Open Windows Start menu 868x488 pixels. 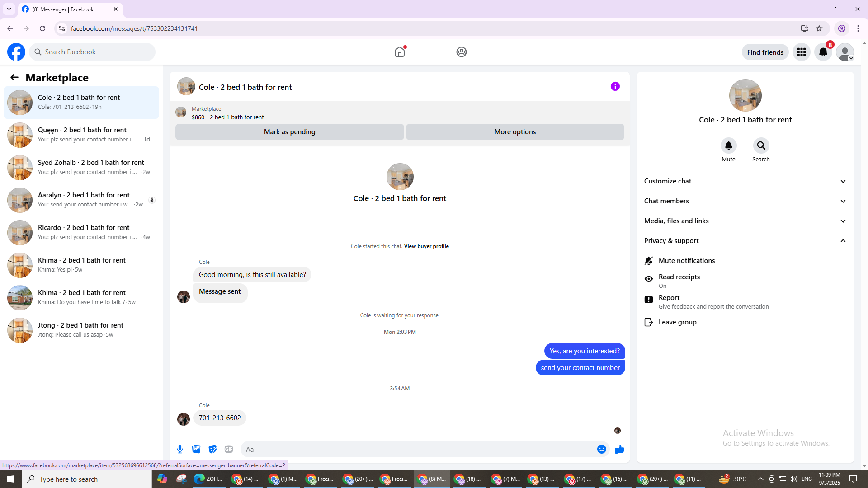pyautogui.click(x=11, y=479)
